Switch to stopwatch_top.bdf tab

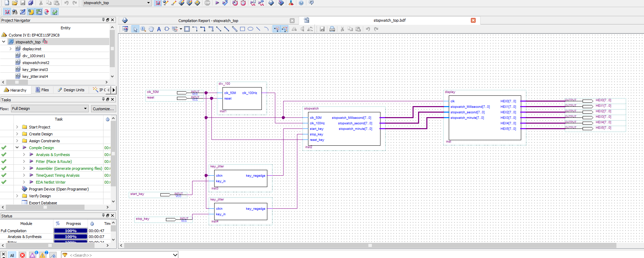[389, 20]
